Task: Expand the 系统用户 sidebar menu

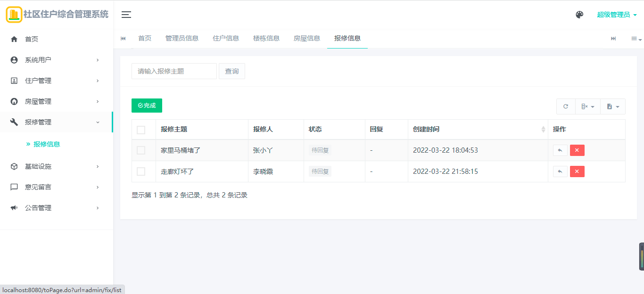Action: pyautogui.click(x=57, y=60)
